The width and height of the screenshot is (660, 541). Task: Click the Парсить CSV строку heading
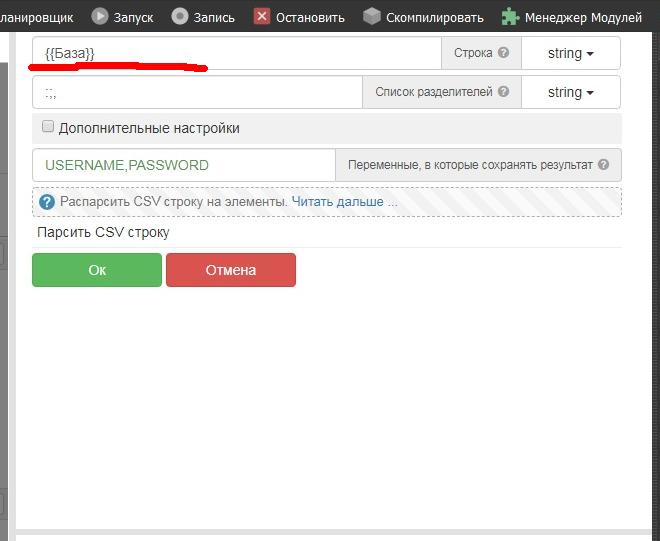[103, 232]
